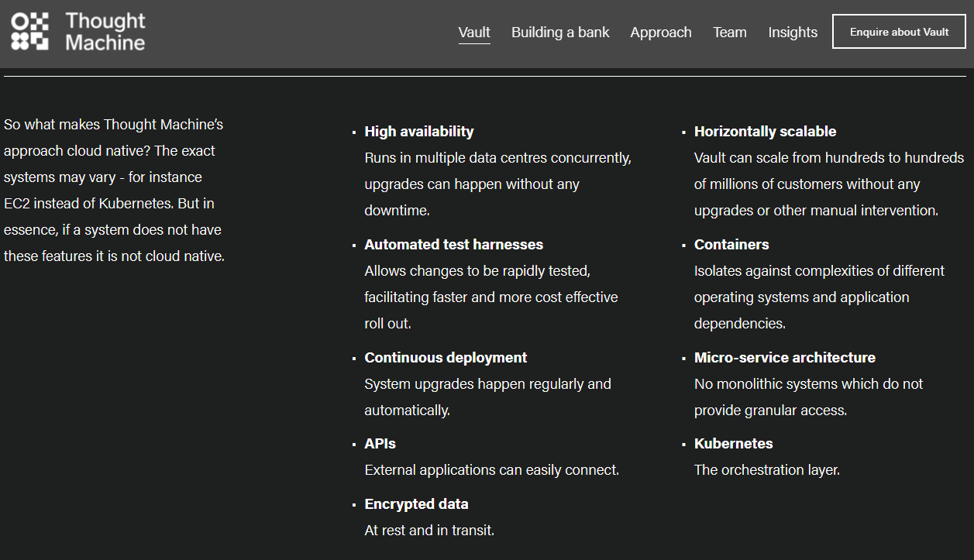
Task: Click the Enquire about Vault button
Action: point(899,32)
